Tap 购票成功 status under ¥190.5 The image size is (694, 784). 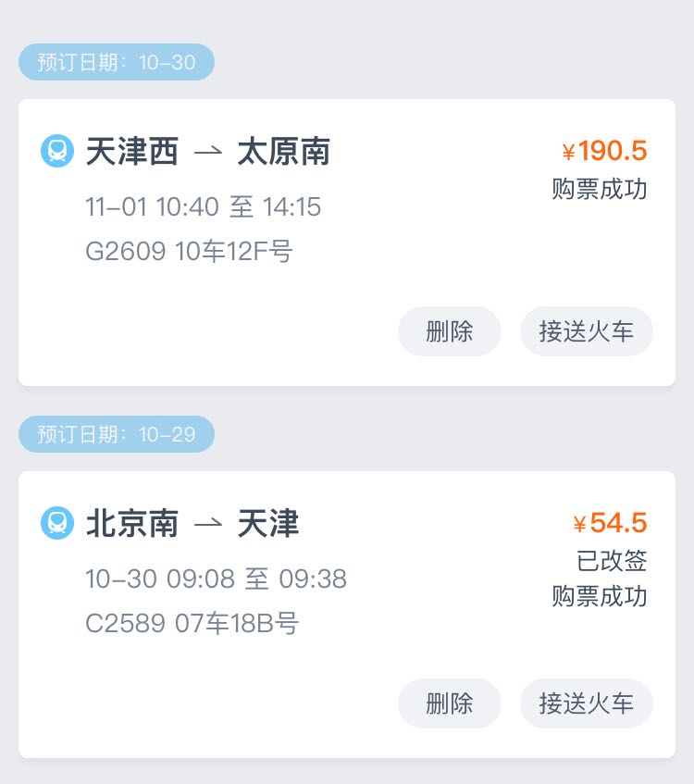(600, 189)
